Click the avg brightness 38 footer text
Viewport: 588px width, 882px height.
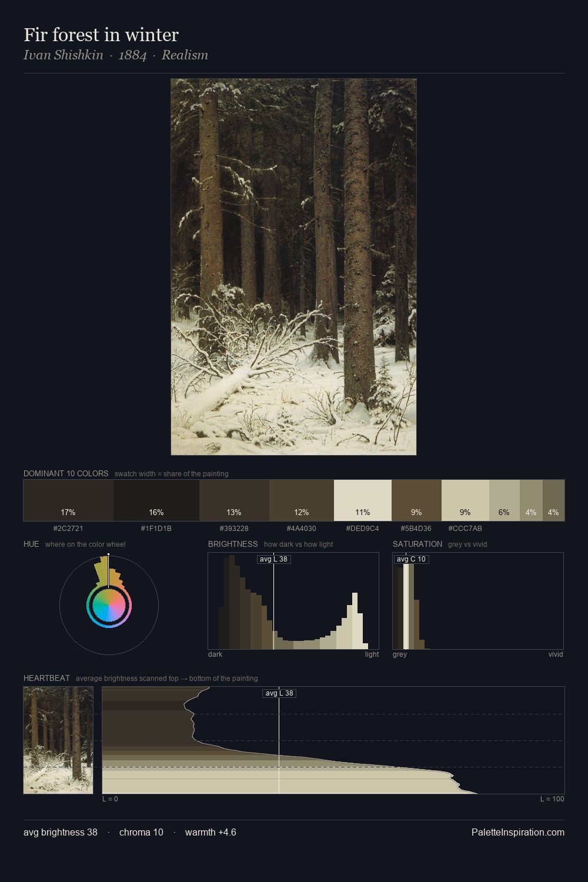(61, 832)
